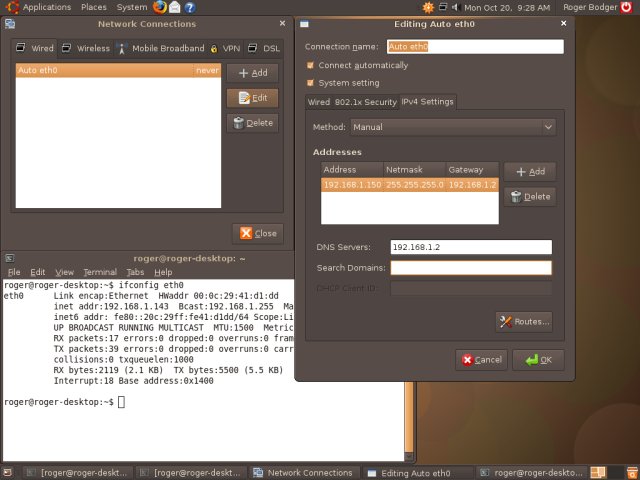Open the terminal File menu
Viewport: 640px width, 480px height.
[x=14, y=272]
